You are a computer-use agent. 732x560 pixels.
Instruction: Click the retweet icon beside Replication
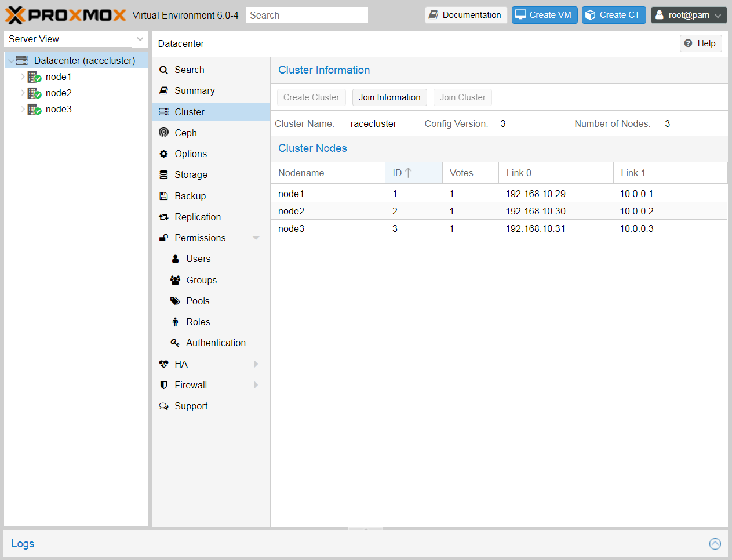tap(164, 217)
